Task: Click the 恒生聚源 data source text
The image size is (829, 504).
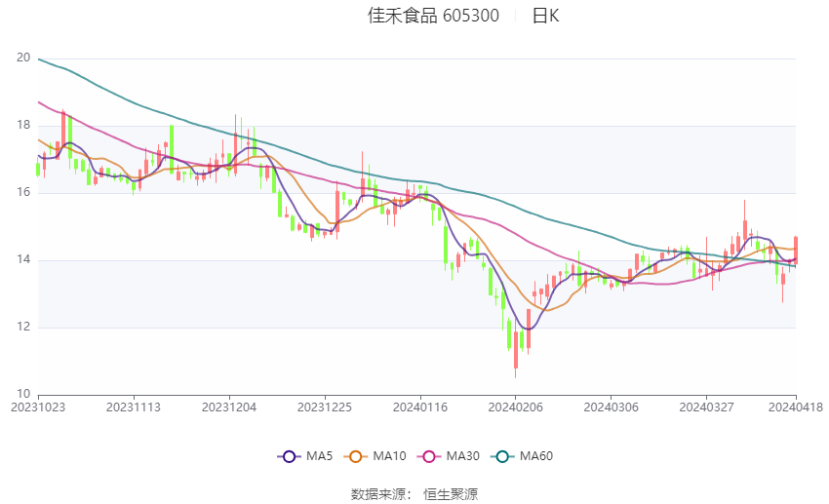Action: tap(451, 494)
